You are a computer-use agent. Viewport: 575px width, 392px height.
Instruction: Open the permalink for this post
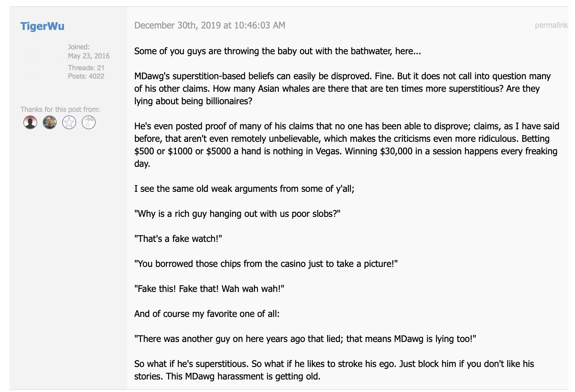click(551, 25)
